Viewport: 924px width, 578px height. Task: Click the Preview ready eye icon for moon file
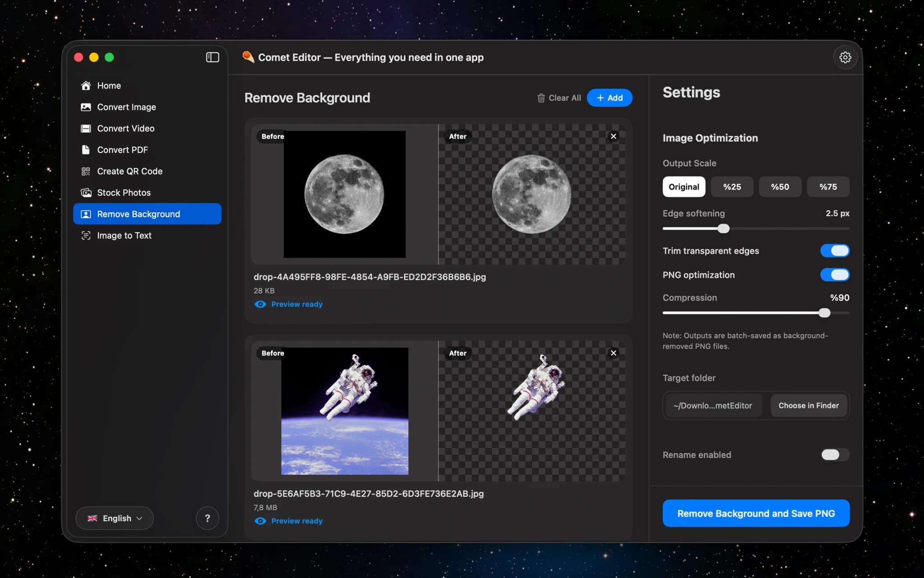[260, 304]
